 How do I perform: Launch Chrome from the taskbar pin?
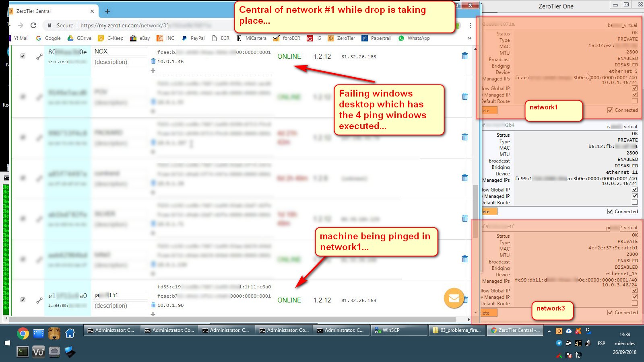coord(23,333)
